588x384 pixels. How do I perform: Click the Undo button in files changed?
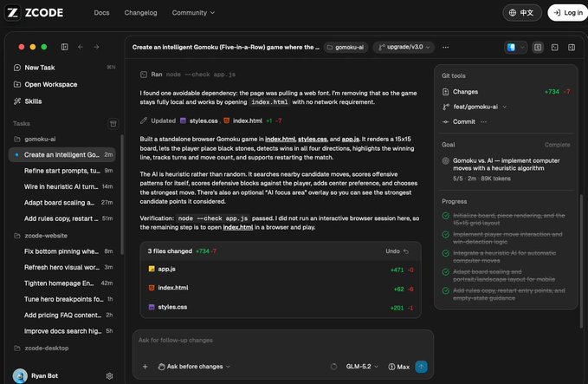[x=397, y=251]
